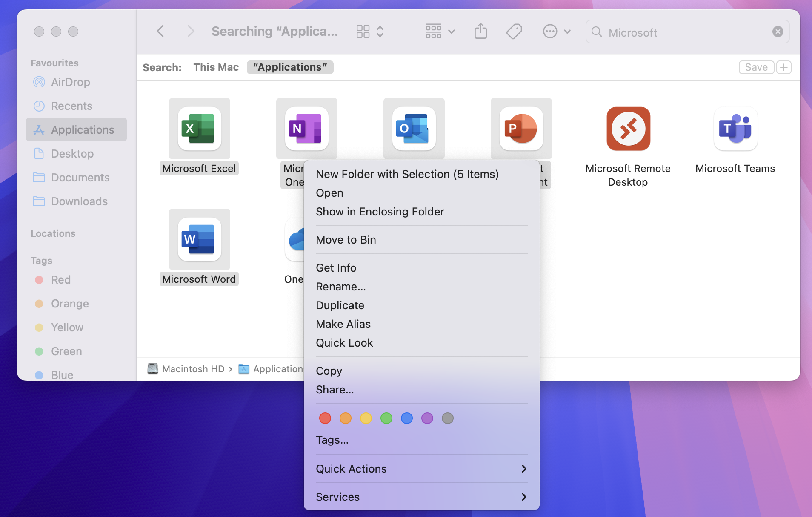812x517 pixels.
Task: Apply the green tag color in menu
Action: click(386, 418)
